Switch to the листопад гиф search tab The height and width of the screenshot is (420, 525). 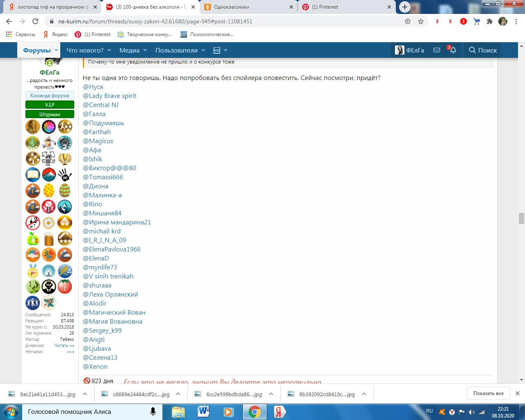(x=53, y=7)
